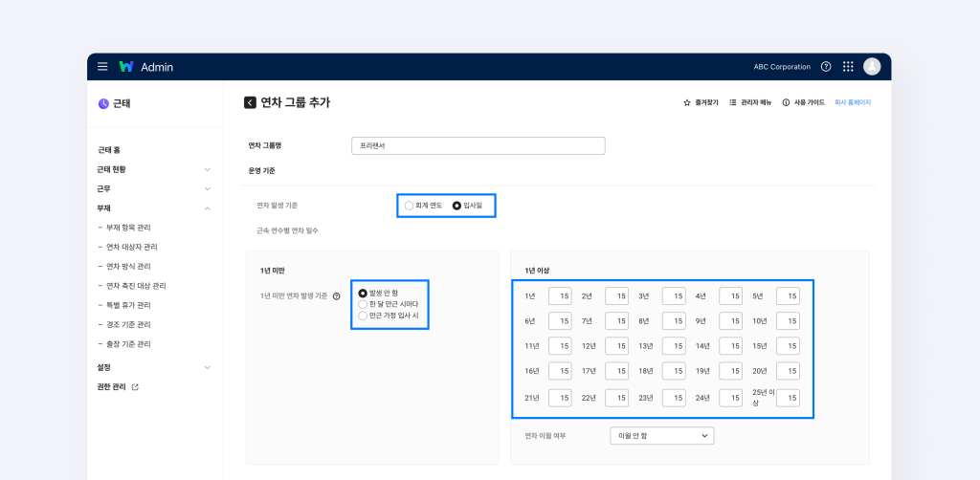Click the 9년 annual leave days field
The height and width of the screenshot is (480, 980).
coord(730,321)
